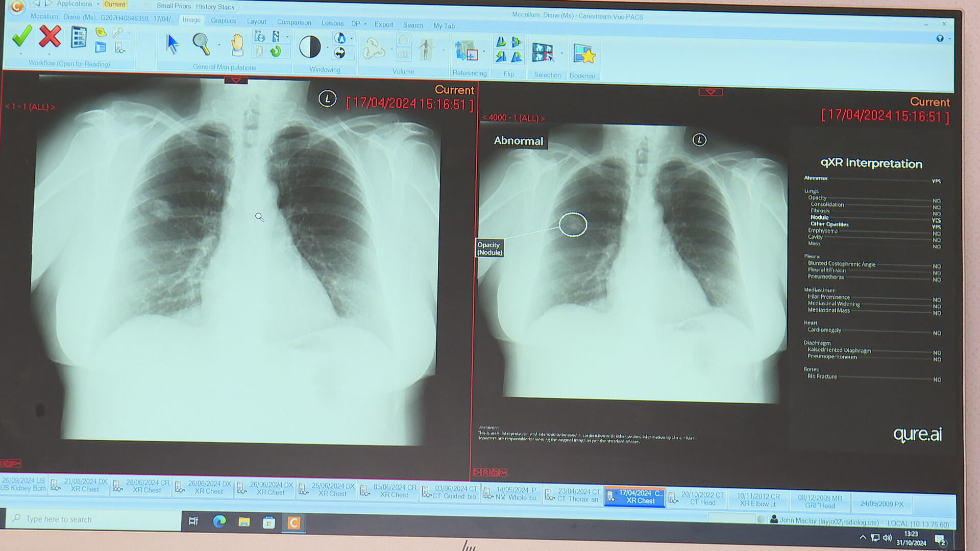The width and height of the screenshot is (980, 551).
Task: Open the My Tab ribbon tab
Action: (x=444, y=26)
